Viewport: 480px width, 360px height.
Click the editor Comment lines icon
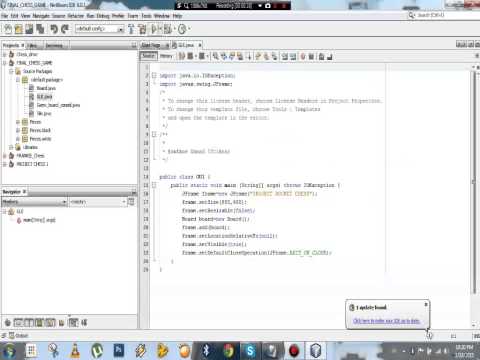[321, 56]
